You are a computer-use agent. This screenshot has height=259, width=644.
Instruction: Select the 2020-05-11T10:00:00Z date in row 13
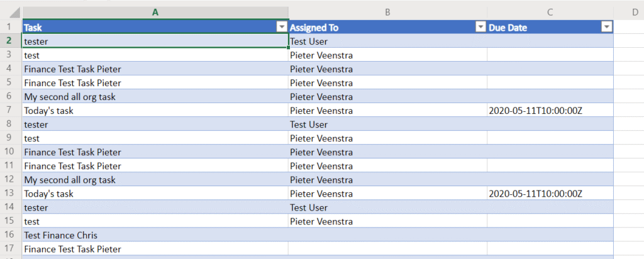[550, 193]
